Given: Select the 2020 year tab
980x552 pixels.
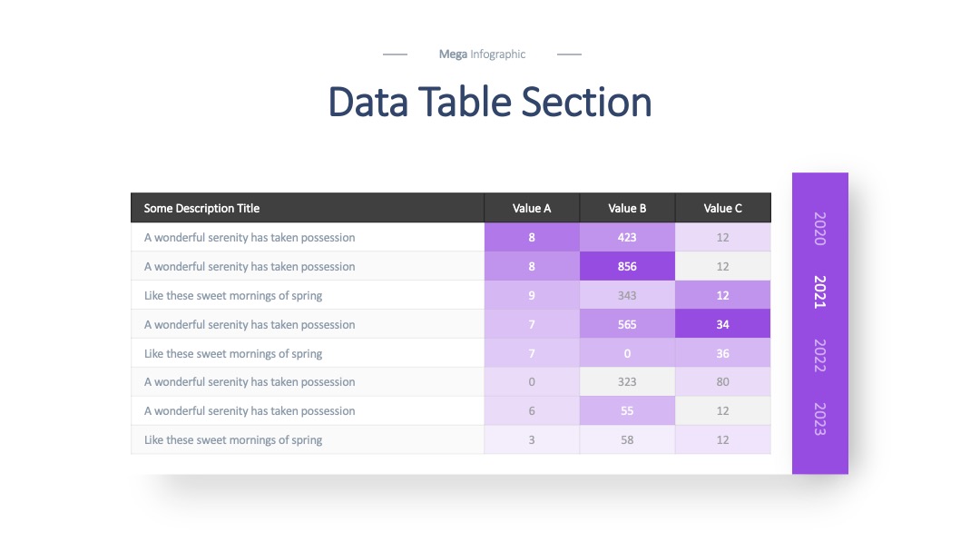Looking at the screenshot, I should click(x=820, y=229).
